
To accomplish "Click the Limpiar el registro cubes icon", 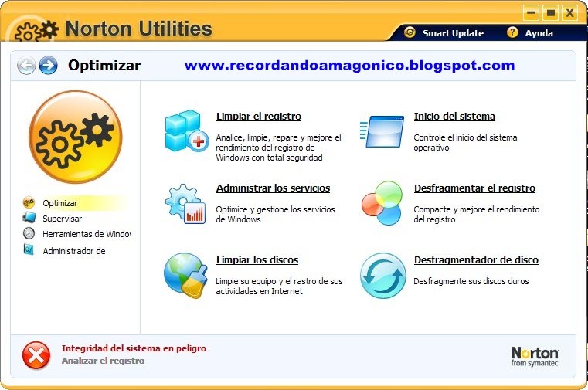I will [186, 131].
